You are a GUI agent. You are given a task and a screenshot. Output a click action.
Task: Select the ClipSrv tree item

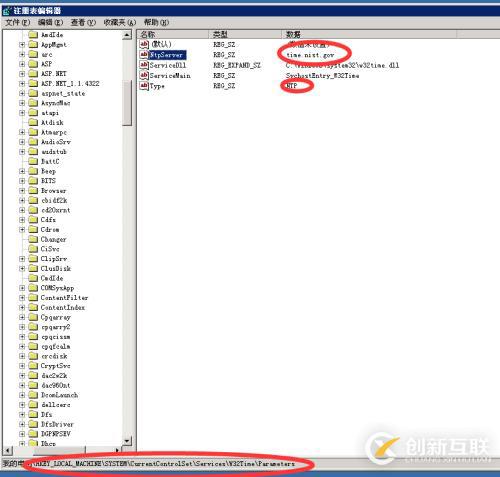[x=54, y=259]
